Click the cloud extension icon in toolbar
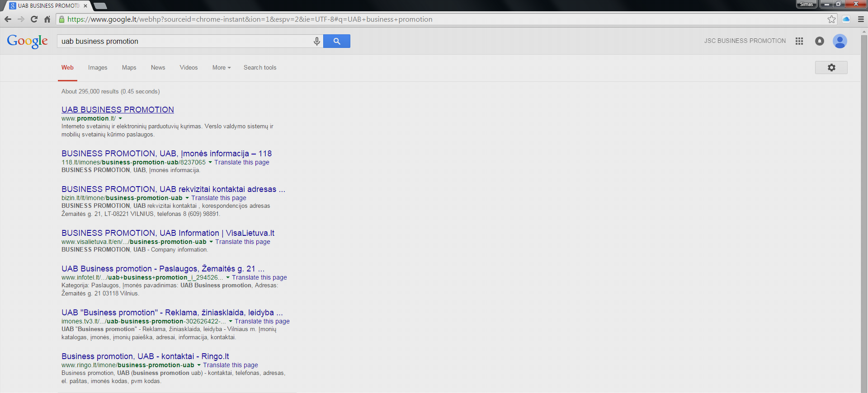 click(846, 19)
